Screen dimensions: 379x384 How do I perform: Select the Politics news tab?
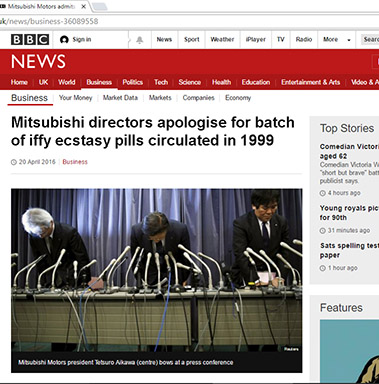[133, 82]
